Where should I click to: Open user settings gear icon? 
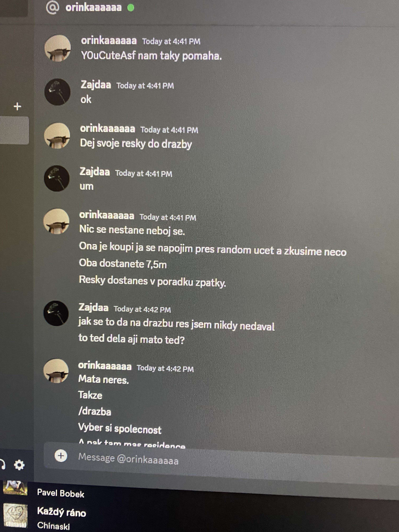pos(19,465)
